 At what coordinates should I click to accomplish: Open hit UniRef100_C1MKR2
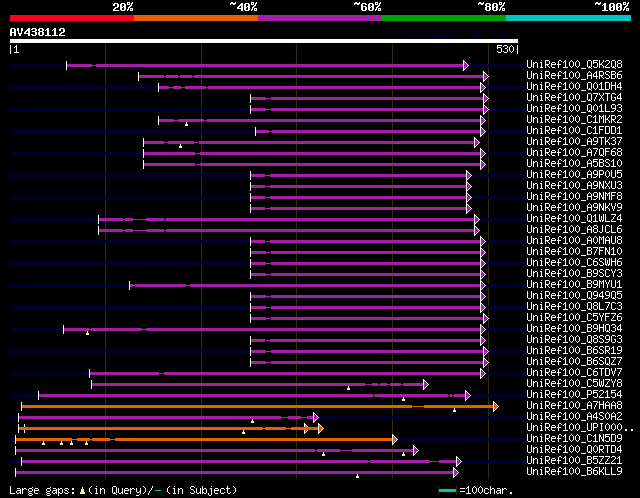574,120
